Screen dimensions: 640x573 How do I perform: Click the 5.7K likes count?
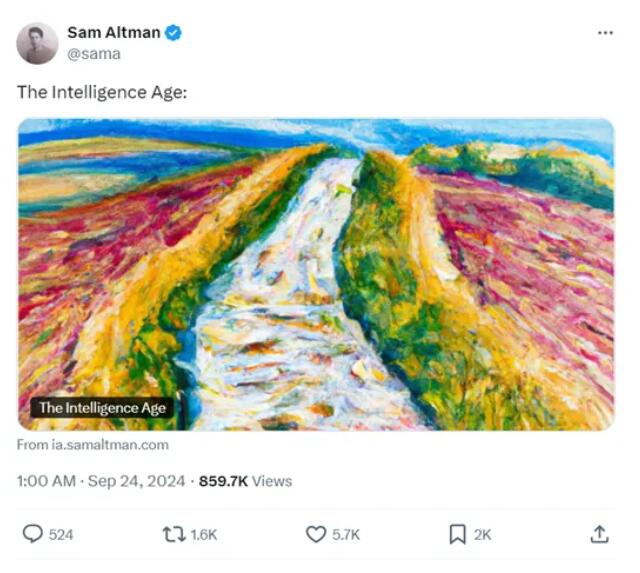tap(346, 535)
